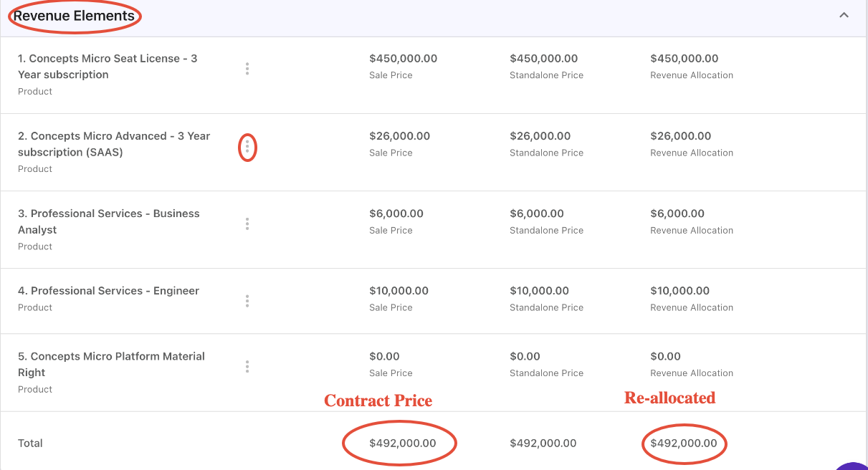Select the total Sale Price of $492,000.00
Image resolution: width=868 pixels, height=470 pixels.
point(403,443)
